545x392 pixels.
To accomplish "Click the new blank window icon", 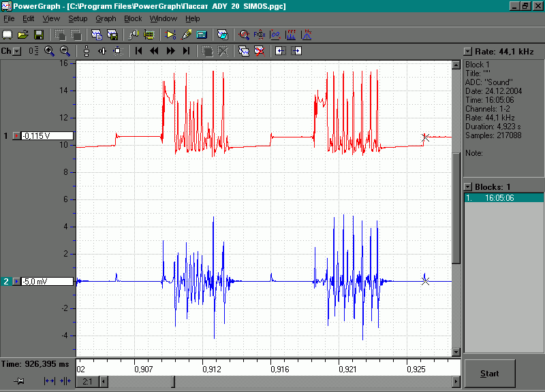I will click(x=7, y=35).
